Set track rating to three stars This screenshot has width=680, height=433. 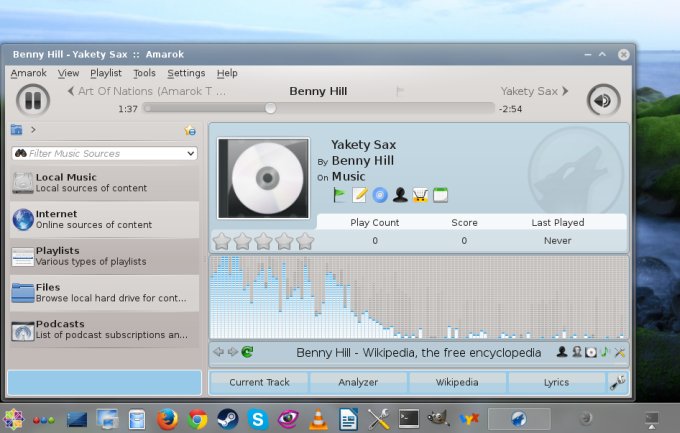(x=263, y=241)
